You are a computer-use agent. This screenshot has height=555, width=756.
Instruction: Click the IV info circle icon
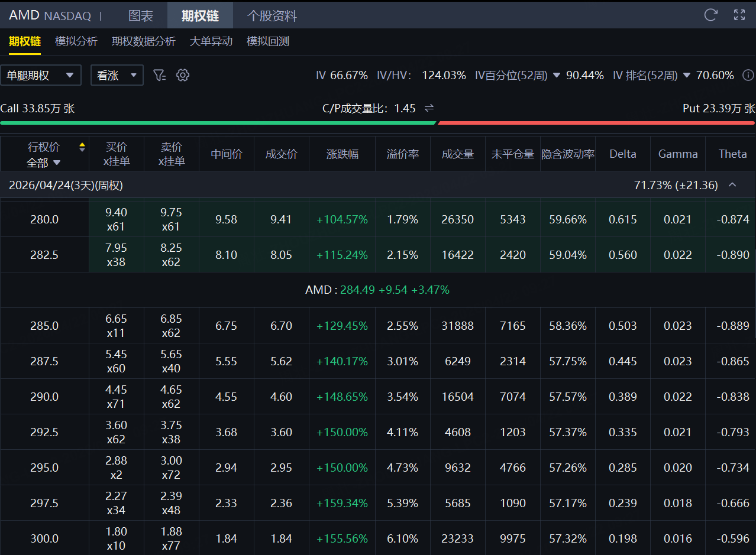pos(748,75)
